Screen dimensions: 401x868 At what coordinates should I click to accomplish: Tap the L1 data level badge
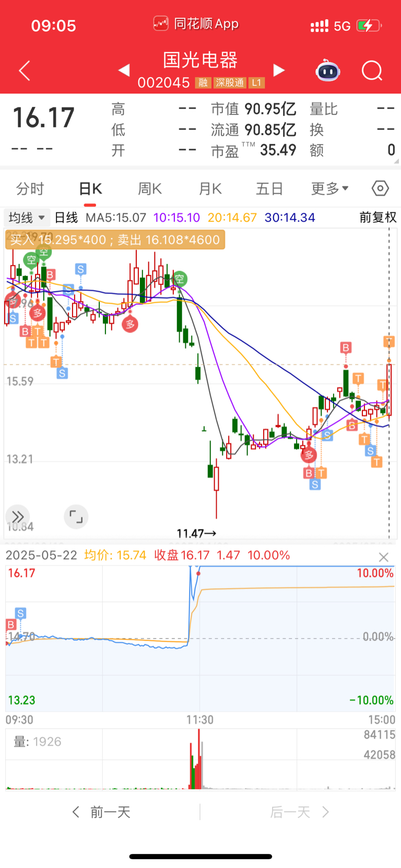(256, 83)
